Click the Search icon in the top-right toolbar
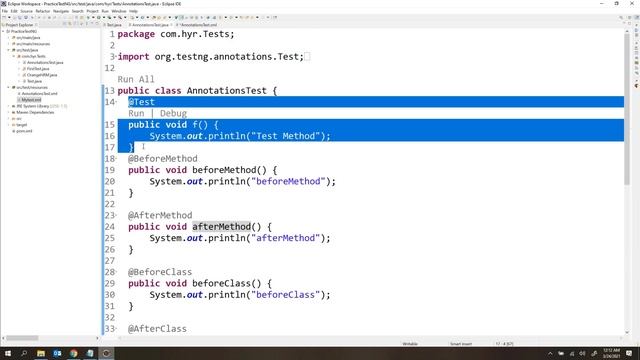 click(621, 18)
